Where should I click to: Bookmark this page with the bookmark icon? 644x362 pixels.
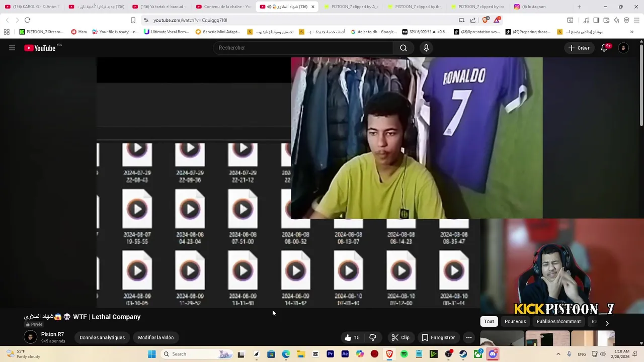[133, 20]
